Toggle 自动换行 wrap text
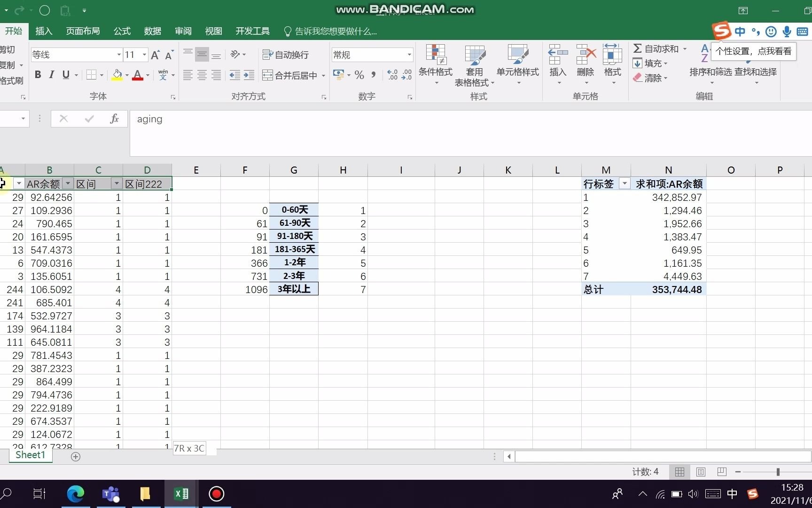812x508 pixels. (x=286, y=55)
